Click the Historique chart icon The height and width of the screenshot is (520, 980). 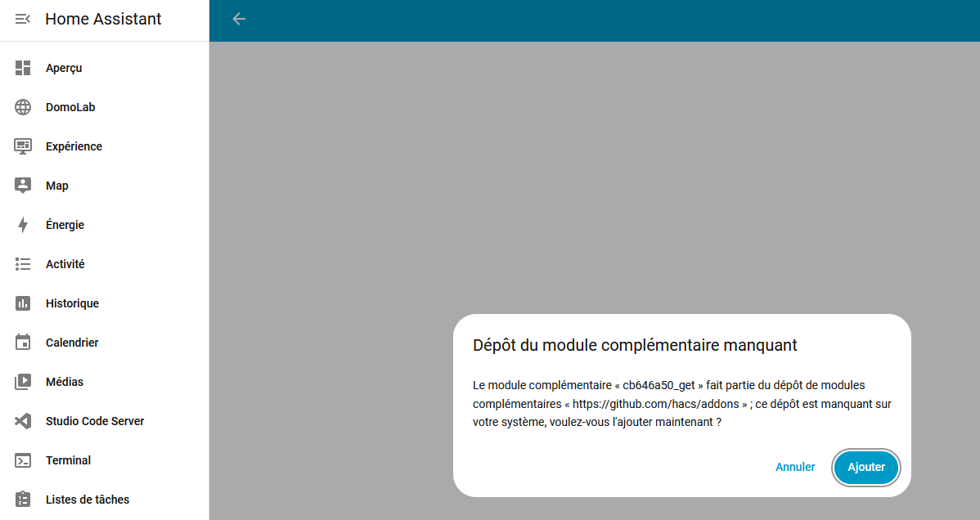pos(23,303)
